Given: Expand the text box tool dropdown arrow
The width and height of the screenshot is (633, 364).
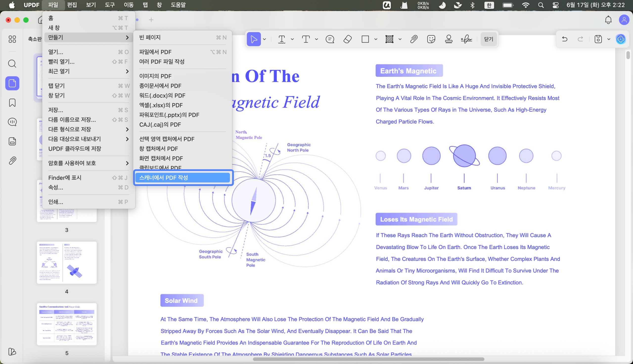Looking at the screenshot, I should [x=316, y=39].
